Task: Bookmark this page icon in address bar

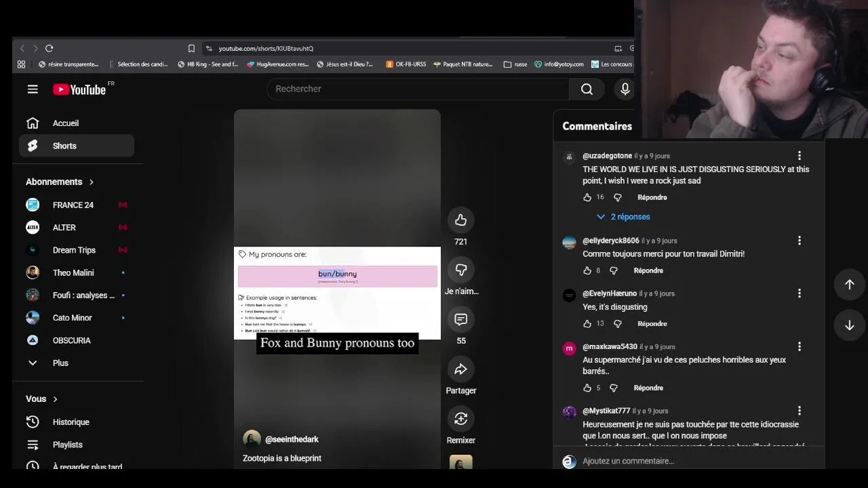Action: (191, 48)
